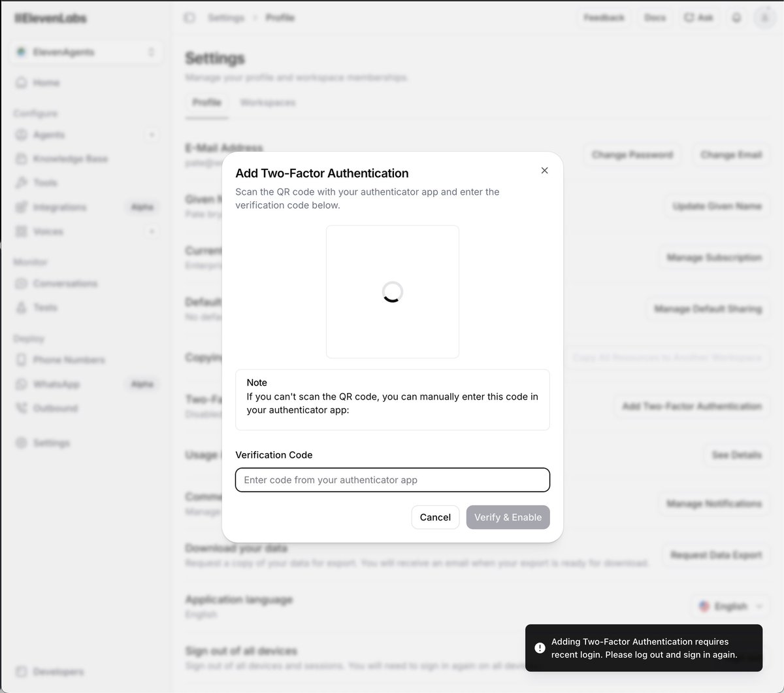Click the Conversations menu label
Image resolution: width=784 pixels, height=693 pixels.
[65, 284]
